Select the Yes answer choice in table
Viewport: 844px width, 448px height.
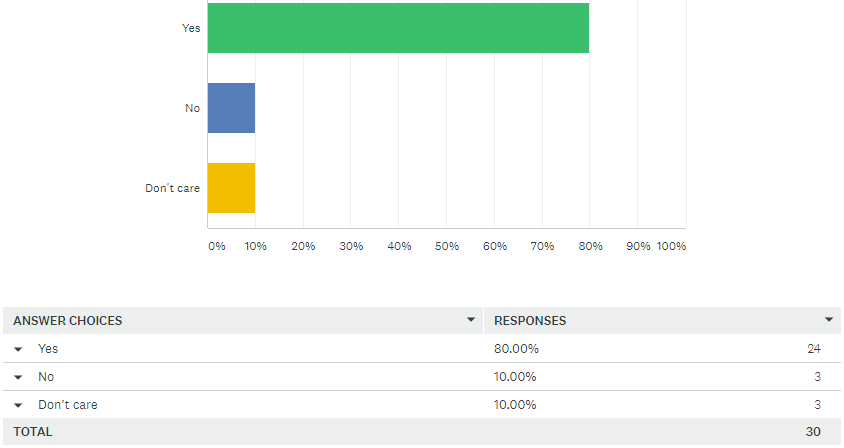point(48,349)
